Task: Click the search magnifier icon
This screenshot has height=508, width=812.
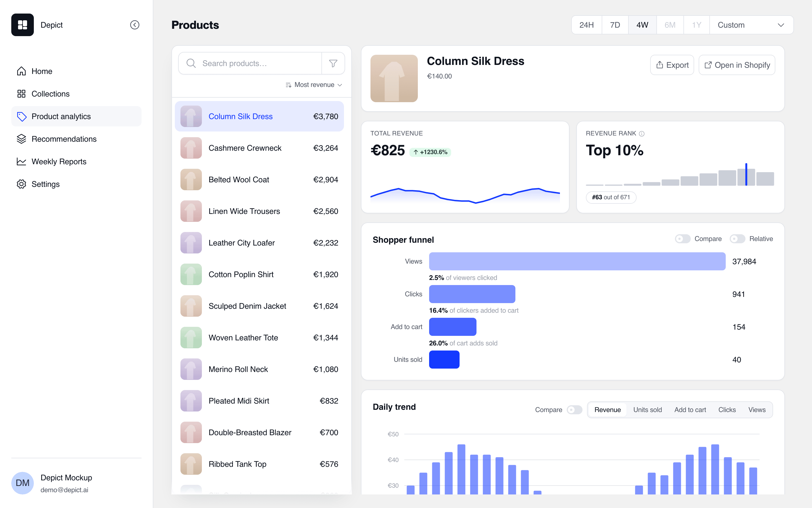Action: click(x=191, y=63)
